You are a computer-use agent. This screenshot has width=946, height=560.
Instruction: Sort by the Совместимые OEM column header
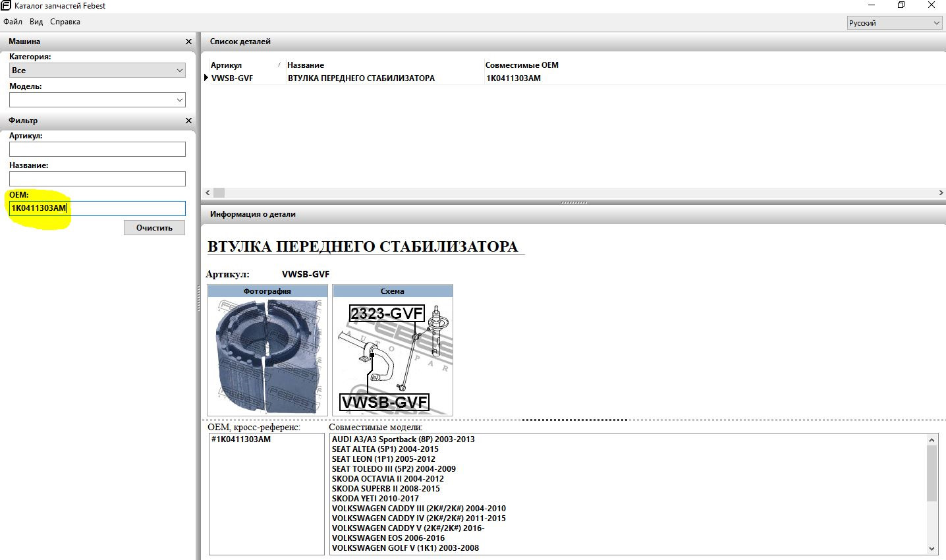click(522, 65)
